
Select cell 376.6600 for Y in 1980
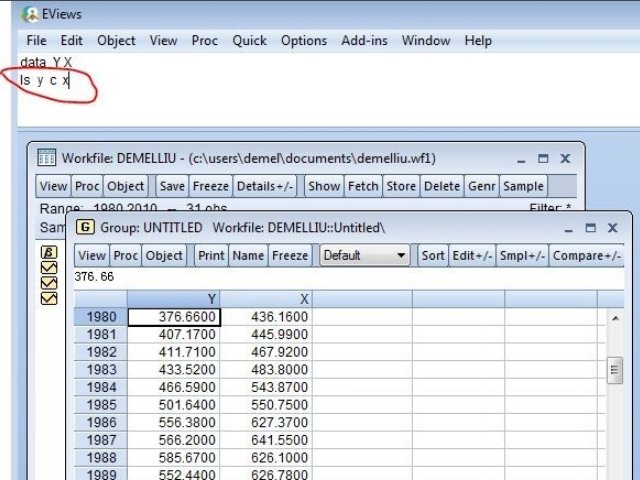coord(174,317)
